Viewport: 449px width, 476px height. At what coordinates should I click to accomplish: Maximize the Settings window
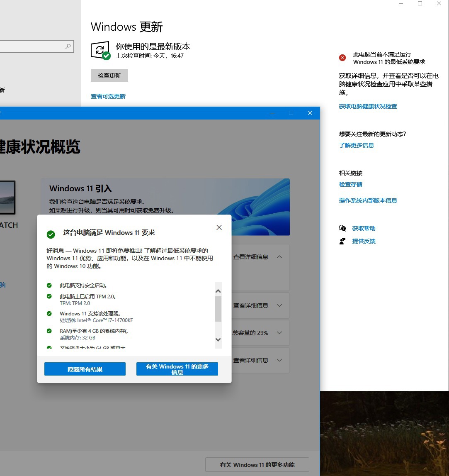click(420, 3)
